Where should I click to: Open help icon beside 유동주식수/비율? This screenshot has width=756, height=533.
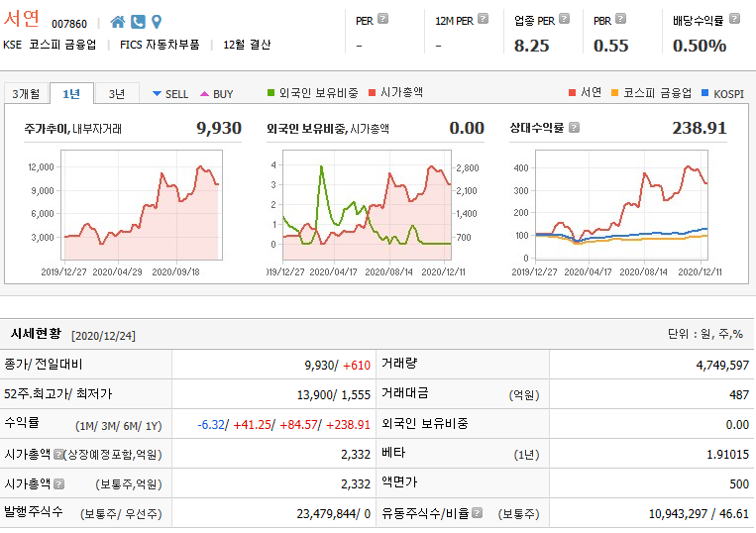click(477, 513)
